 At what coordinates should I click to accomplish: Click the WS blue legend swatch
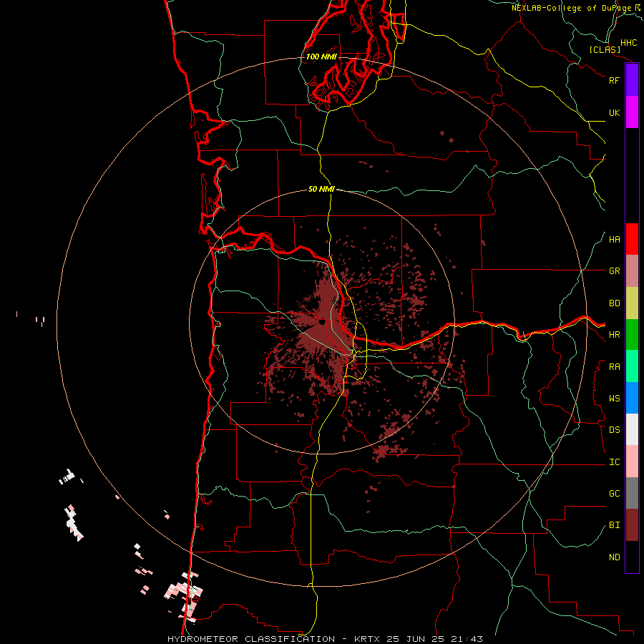632,398
